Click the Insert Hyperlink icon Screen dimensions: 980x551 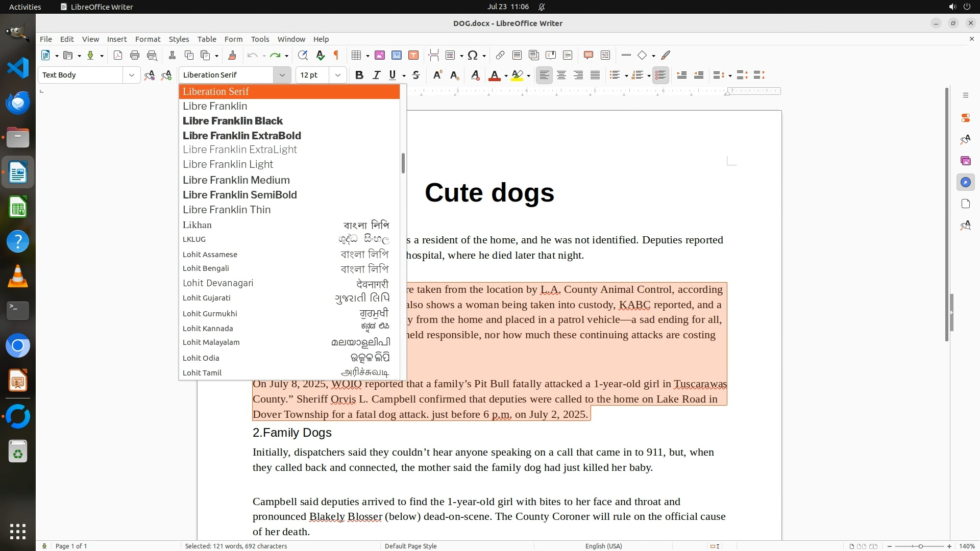tap(500, 55)
